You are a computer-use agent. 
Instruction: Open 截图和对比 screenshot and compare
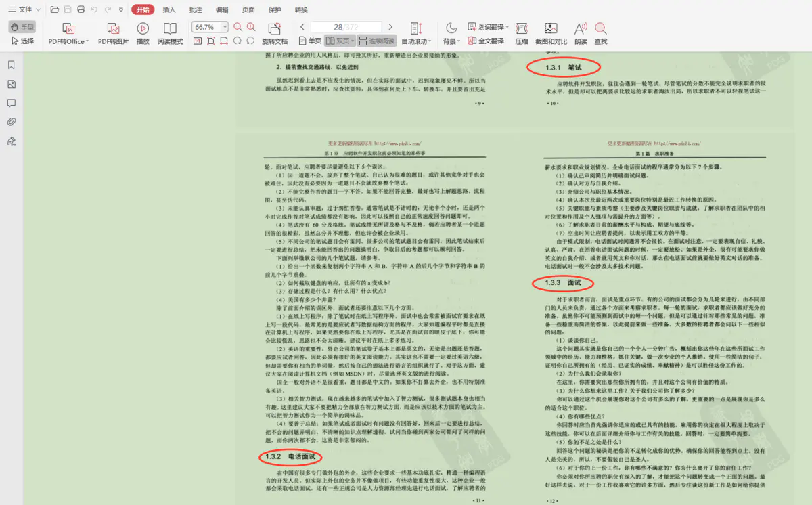(x=551, y=34)
